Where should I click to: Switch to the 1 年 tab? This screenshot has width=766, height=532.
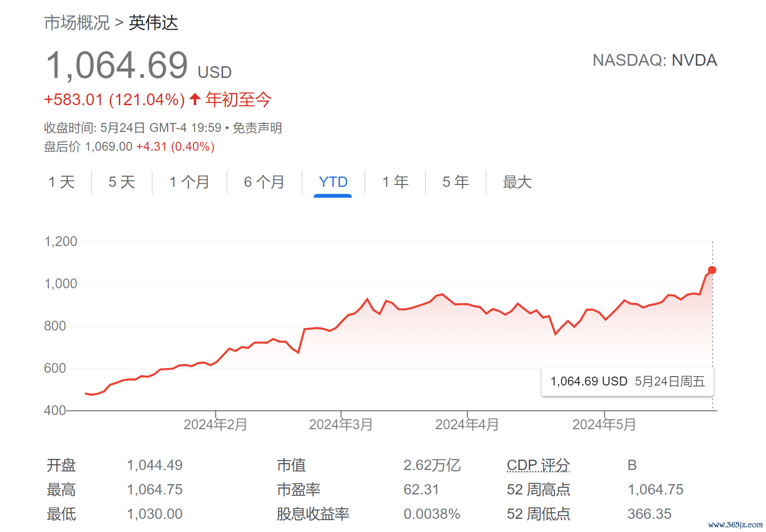395,182
